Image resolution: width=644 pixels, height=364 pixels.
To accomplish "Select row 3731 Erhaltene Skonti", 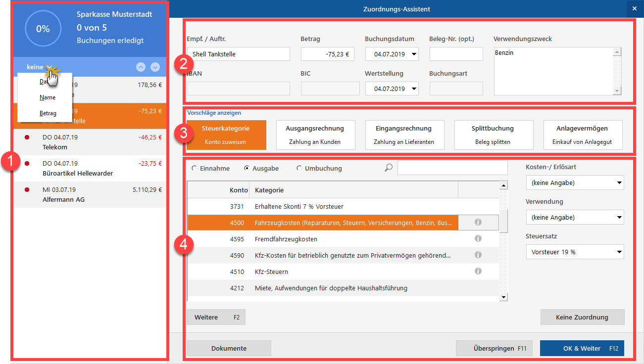I will pos(343,206).
